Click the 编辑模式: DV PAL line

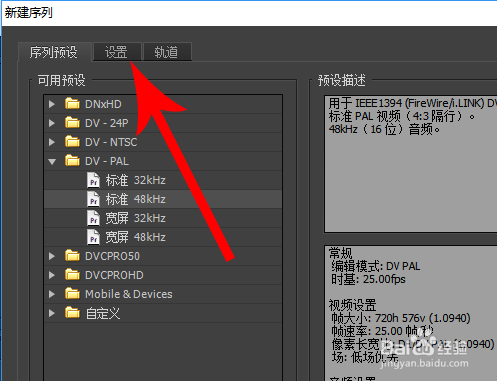(x=376, y=266)
